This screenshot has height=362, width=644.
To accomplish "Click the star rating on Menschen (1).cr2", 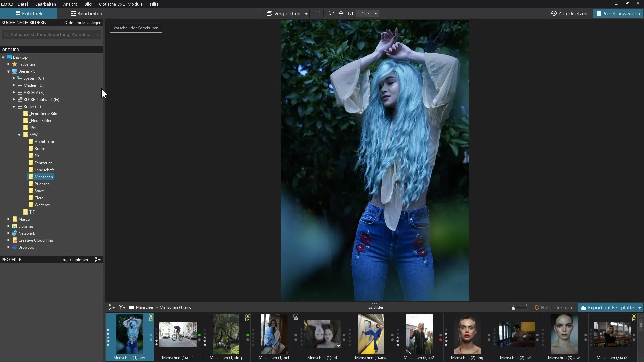I will [x=156, y=337].
